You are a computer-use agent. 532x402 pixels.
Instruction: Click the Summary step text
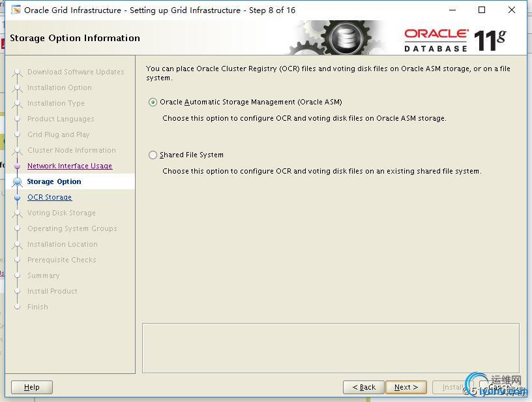click(x=44, y=275)
